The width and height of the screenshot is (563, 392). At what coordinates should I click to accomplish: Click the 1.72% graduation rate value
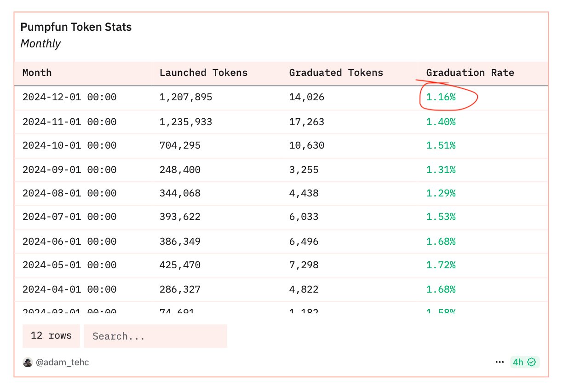point(441,265)
